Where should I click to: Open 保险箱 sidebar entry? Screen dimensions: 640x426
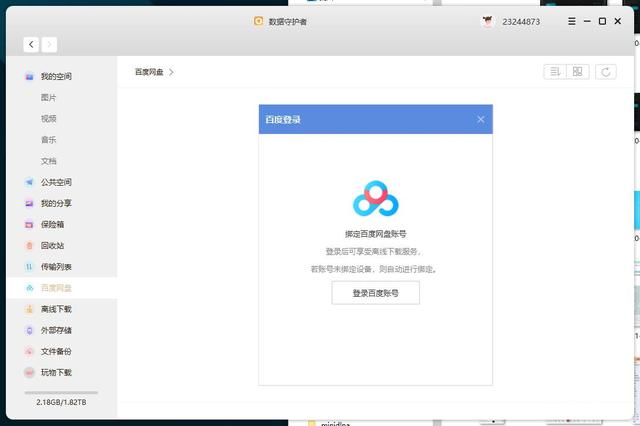tap(52, 224)
